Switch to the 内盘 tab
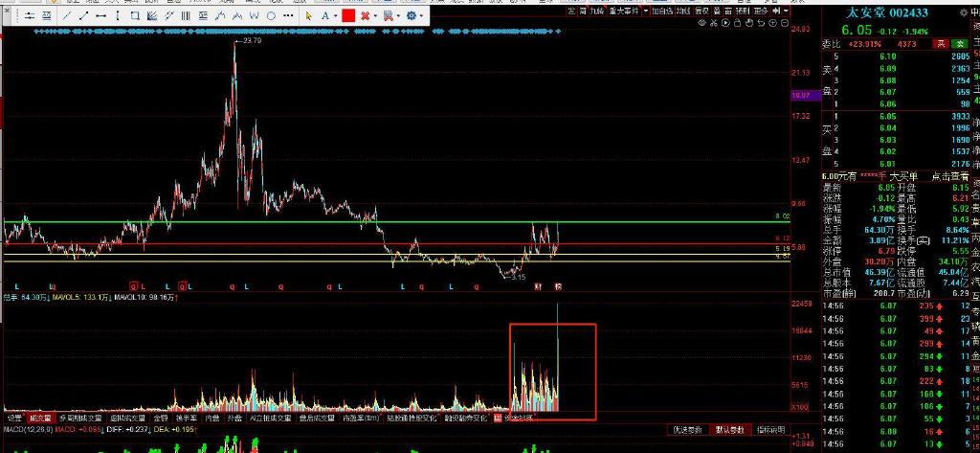This screenshot has height=453, width=980. coord(212,418)
